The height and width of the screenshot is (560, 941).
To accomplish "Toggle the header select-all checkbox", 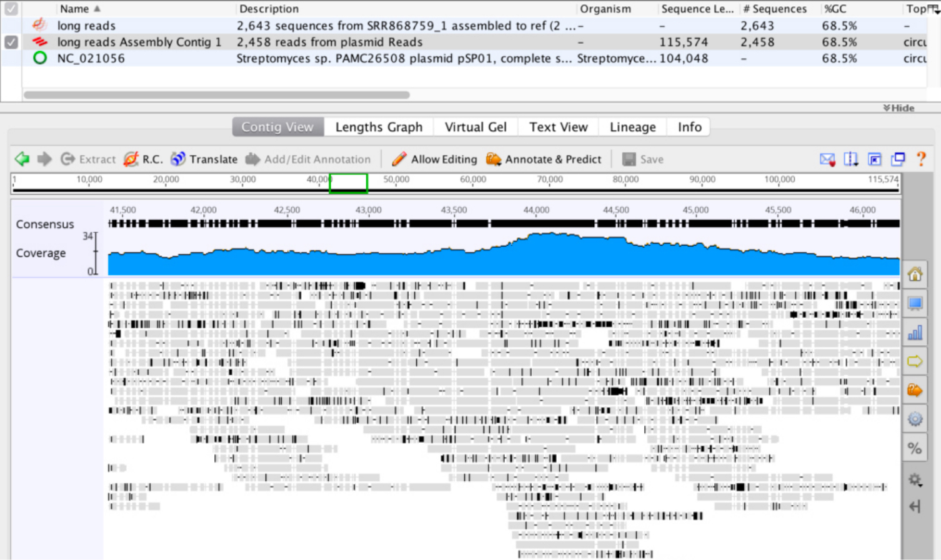I will 11,9.
